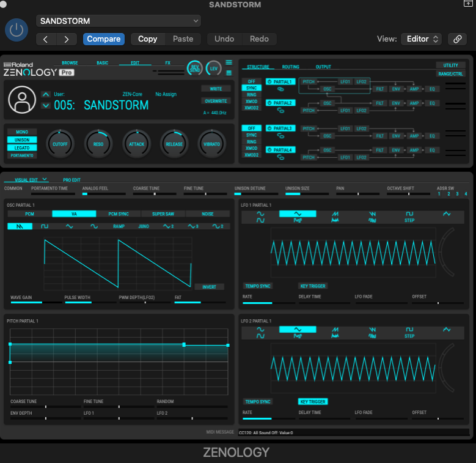Select ADSR SW number 3
Image resolution: width=476 pixels, height=463 pixels.
pos(457,194)
